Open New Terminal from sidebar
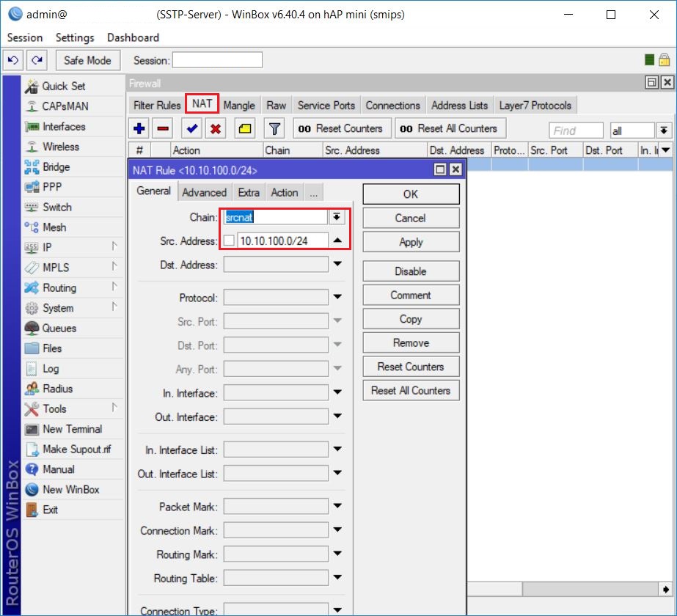Image resolution: width=677 pixels, height=616 pixels. click(73, 429)
